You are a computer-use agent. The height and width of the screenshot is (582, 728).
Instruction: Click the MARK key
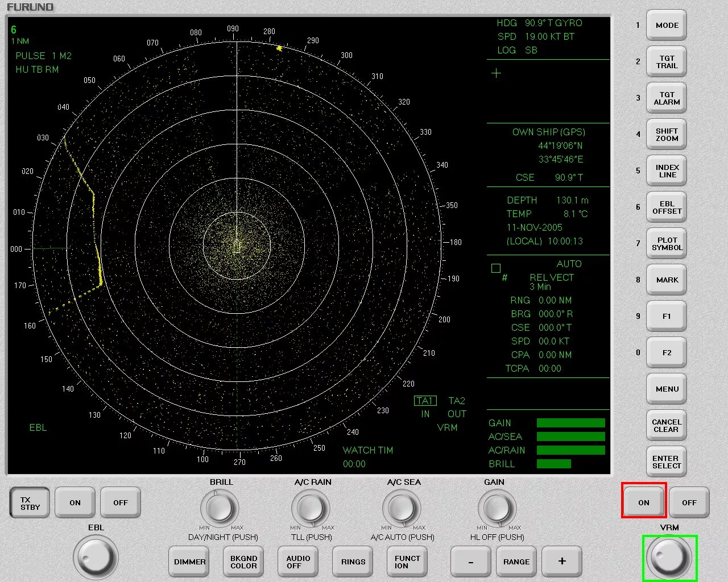point(667,280)
